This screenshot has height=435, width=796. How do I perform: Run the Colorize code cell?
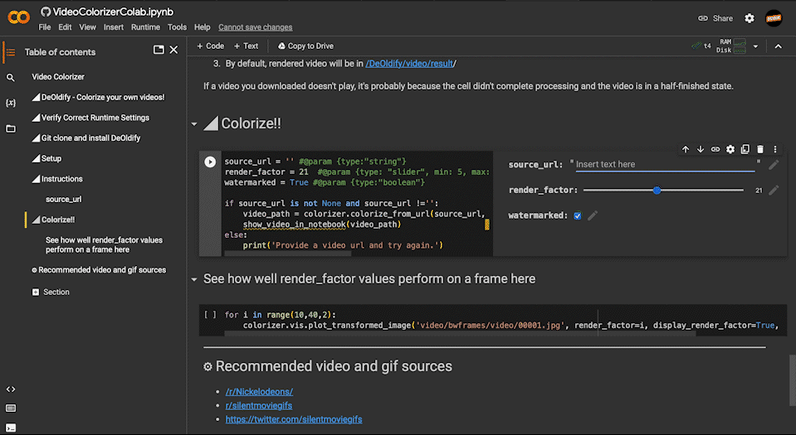[x=210, y=161]
